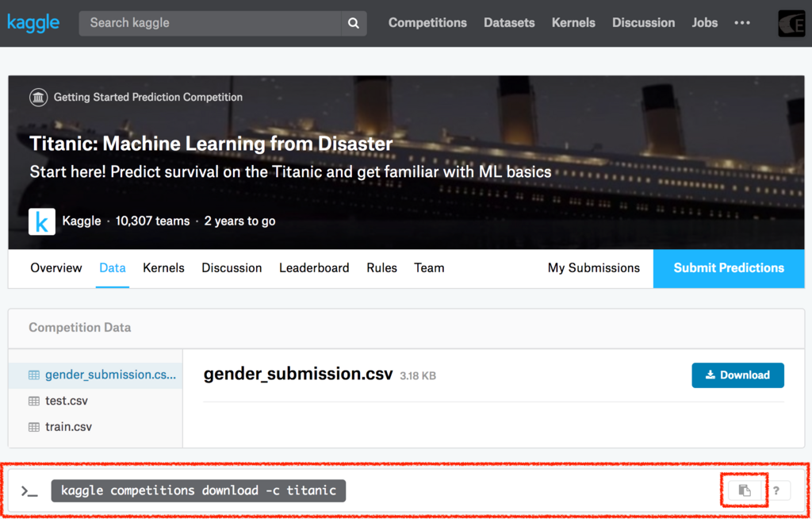Click the gender_submission.csv heading
The height and width of the screenshot is (519, 812).
[x=299, y=375]
